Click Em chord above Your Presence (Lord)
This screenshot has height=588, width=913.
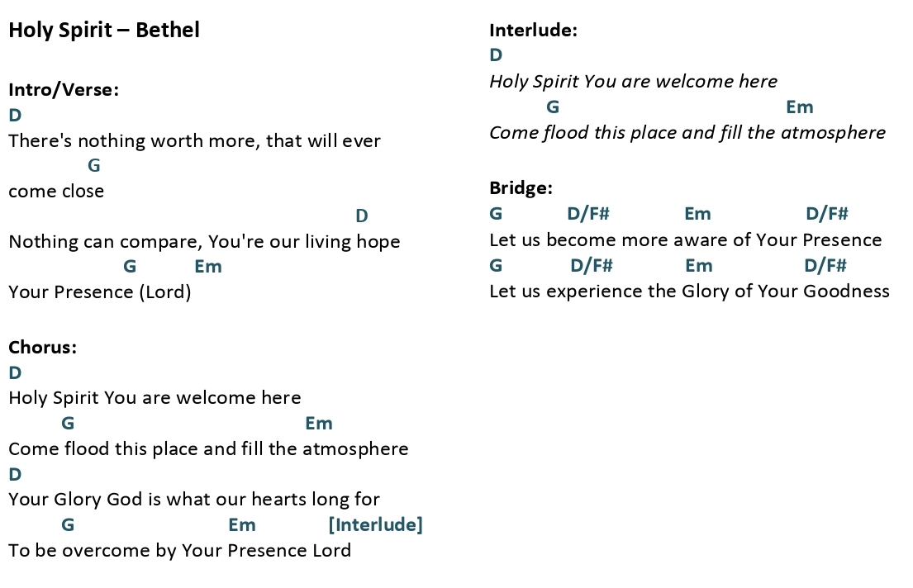[208, 267]
